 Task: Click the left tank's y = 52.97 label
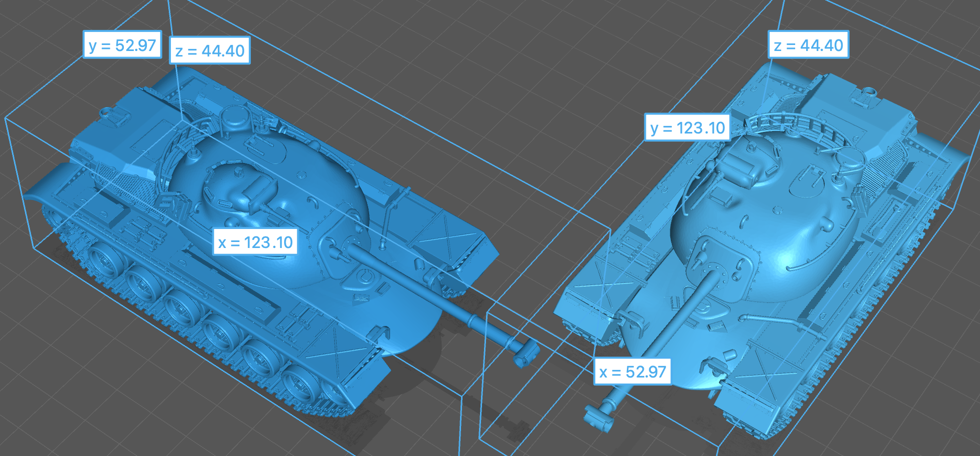tap(122, 45)
